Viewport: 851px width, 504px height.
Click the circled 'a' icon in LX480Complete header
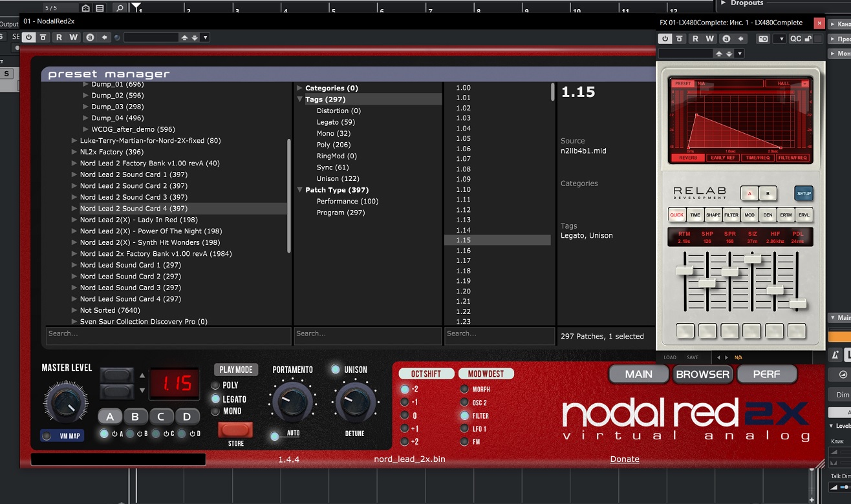(x=726, y=39)
